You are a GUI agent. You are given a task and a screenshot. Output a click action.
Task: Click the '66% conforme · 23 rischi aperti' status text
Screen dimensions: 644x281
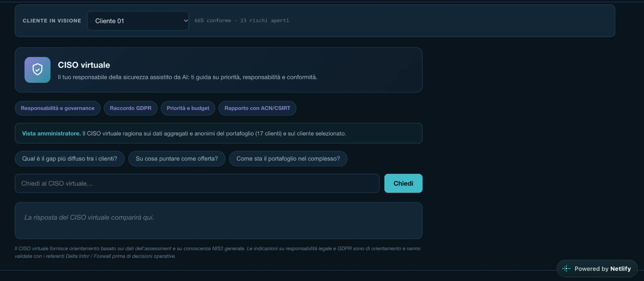[242, 20]
